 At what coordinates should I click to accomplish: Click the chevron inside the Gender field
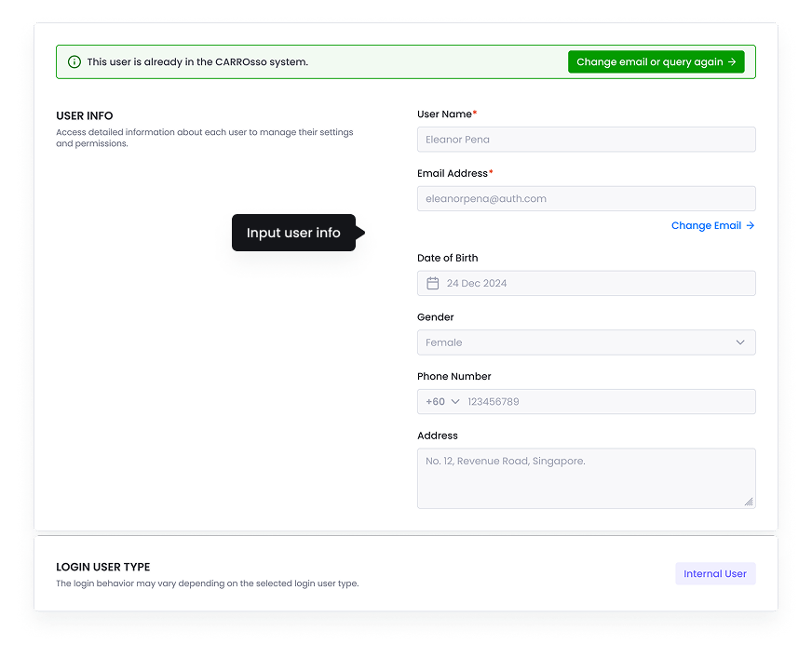[740, 342]
